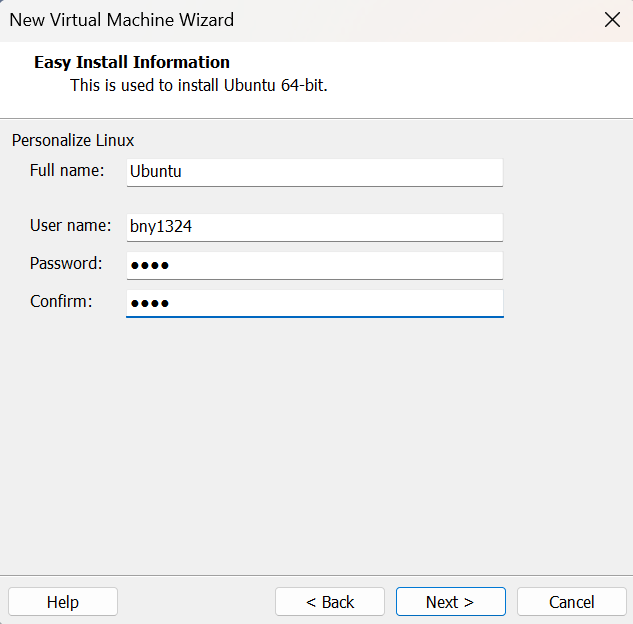Open the wizard Help
633x624 pixels.
(x=63, y=602)
